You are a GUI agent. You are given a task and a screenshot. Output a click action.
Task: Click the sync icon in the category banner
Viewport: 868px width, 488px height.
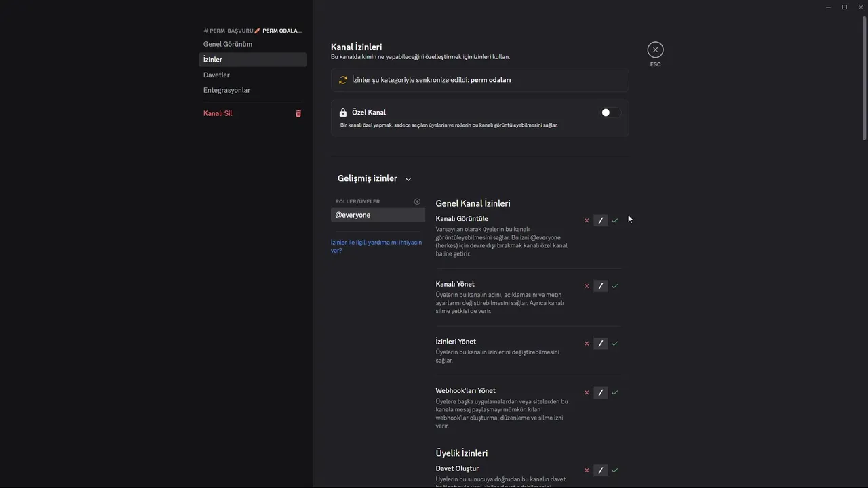[x=343, y=80]
